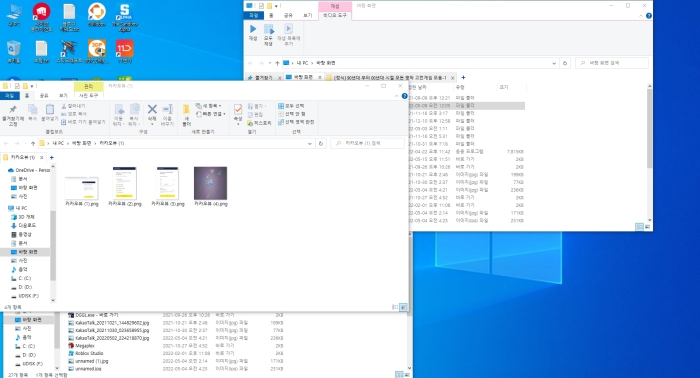Viewport: 700px width, 378px height.
Task: Click 바탕 화면 in front window breadcrumb path
Action: click(x=81, y=143)
